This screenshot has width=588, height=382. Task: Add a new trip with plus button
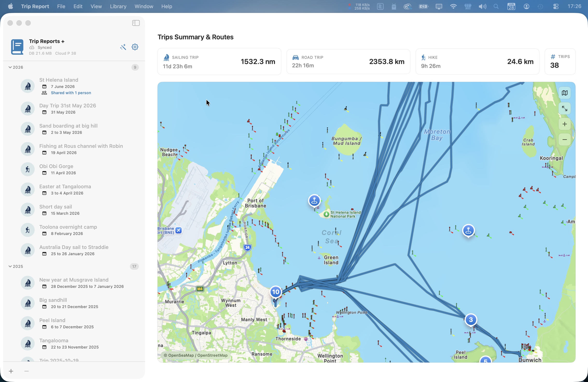pyautogui.click(x=11, y=371)
